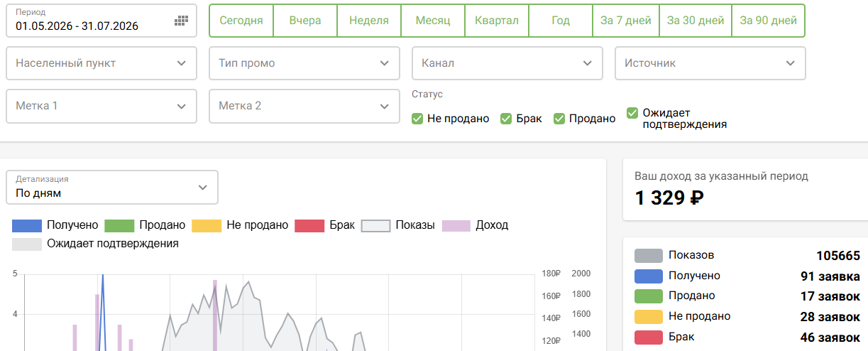Click the Статус label above checkboxes
This screenshot has height=351, width=868.
[x=427, y=94]
